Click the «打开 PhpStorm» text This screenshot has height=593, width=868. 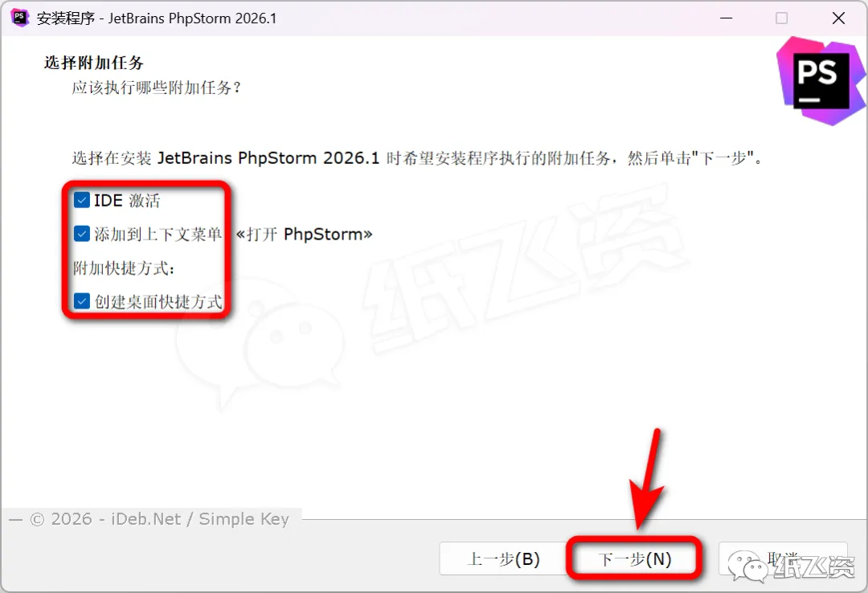click(x=304, y=234)
